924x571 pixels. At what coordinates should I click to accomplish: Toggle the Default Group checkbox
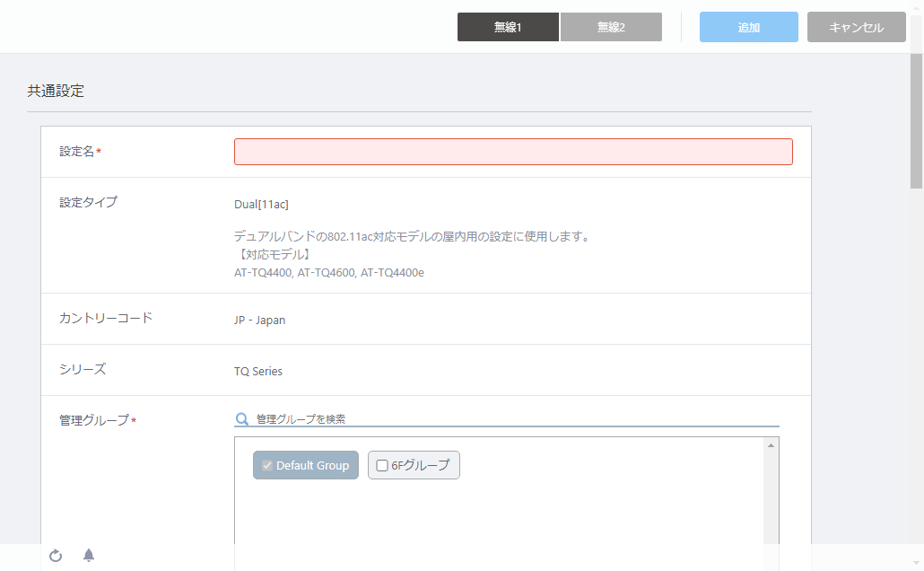[267, 465]
